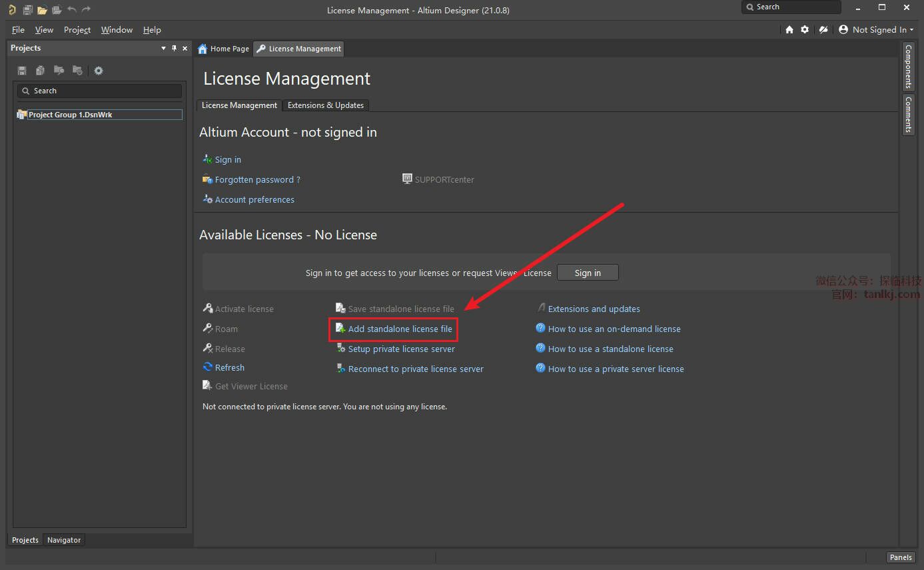
Task: Pin the Projects panel with the pushpin icon
Action: click(x=175, y=48)
